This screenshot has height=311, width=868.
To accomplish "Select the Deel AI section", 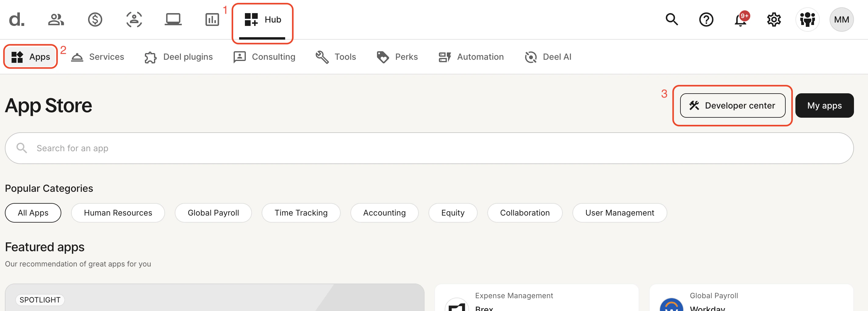I will coord(547,57).
